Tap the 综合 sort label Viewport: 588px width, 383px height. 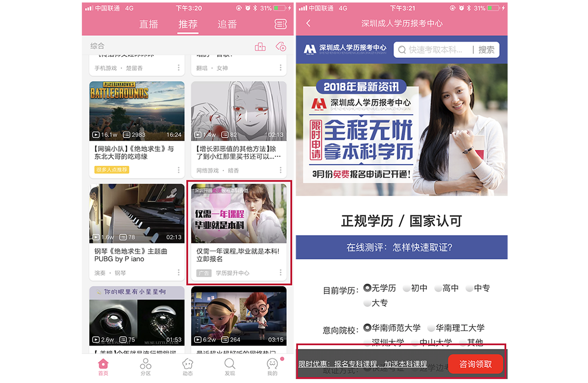[98, 46]
